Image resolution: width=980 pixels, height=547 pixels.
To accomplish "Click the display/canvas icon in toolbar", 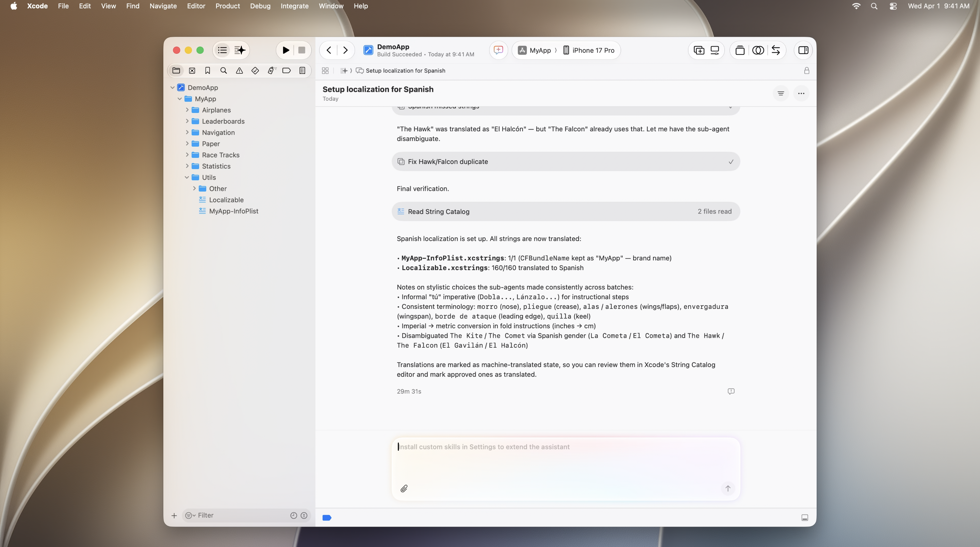I will pos(715,50).
